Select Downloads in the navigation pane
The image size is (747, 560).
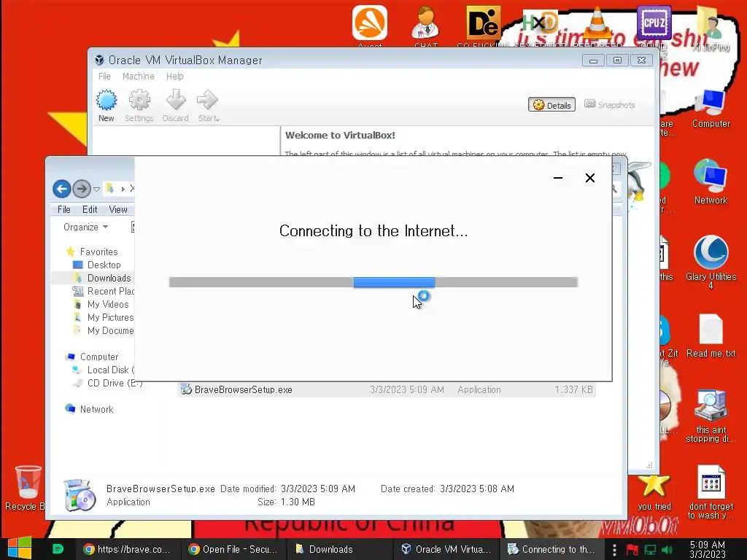[x=109, y=278]
